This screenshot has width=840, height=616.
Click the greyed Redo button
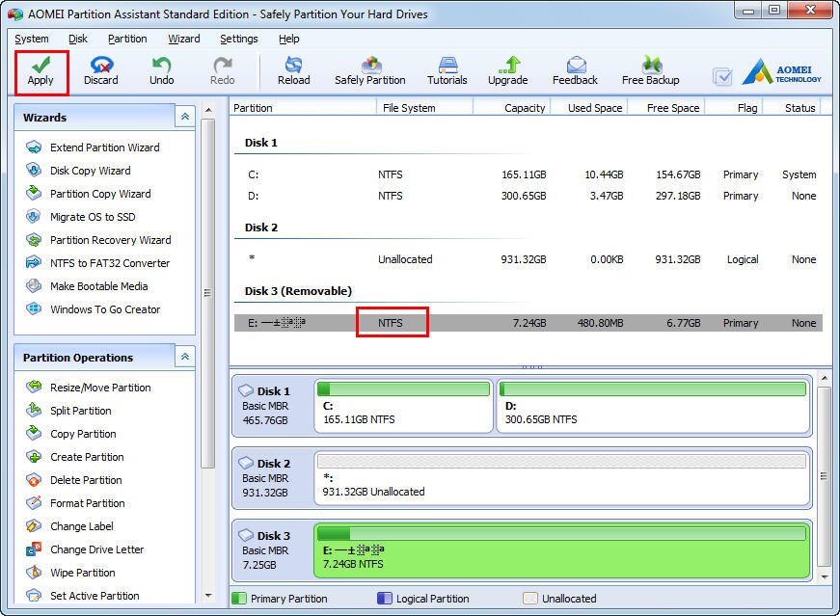point(223,71)
